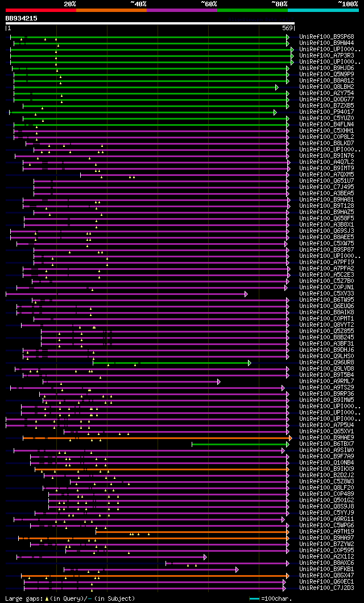This screenshot has height=603, width=364.
Task: Click the UniRef100_C5XV33 label
Action: [327, 293]
